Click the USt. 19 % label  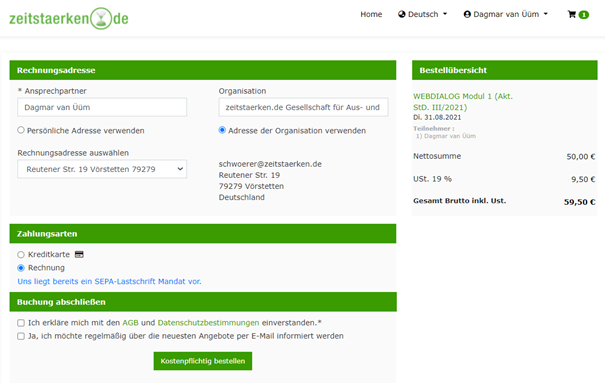[x=432, y=179]
